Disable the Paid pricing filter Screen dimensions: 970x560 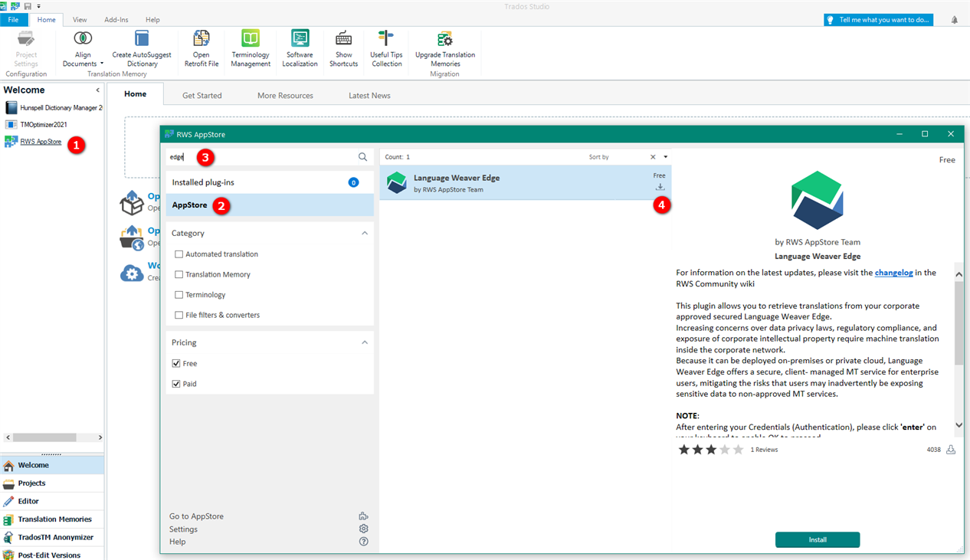(176, 383)
